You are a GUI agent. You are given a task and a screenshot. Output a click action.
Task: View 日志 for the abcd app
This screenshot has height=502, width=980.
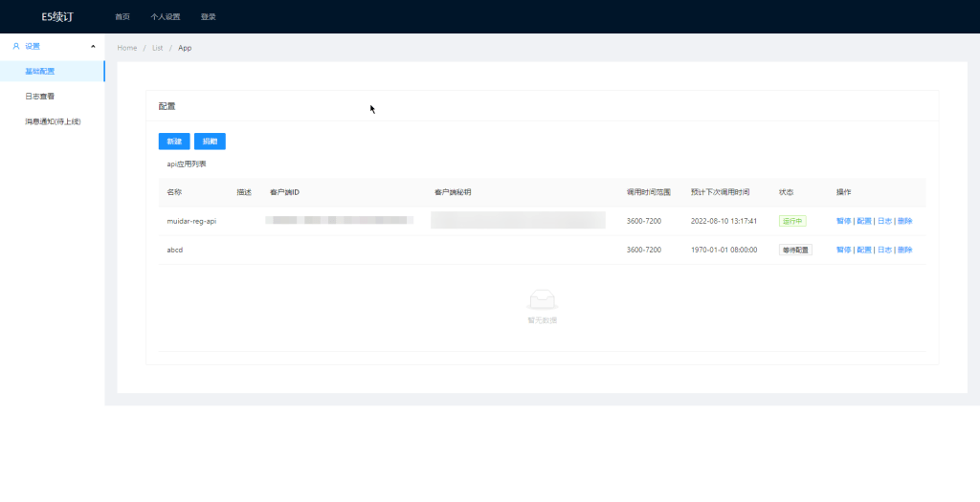[x=884, y=250]
